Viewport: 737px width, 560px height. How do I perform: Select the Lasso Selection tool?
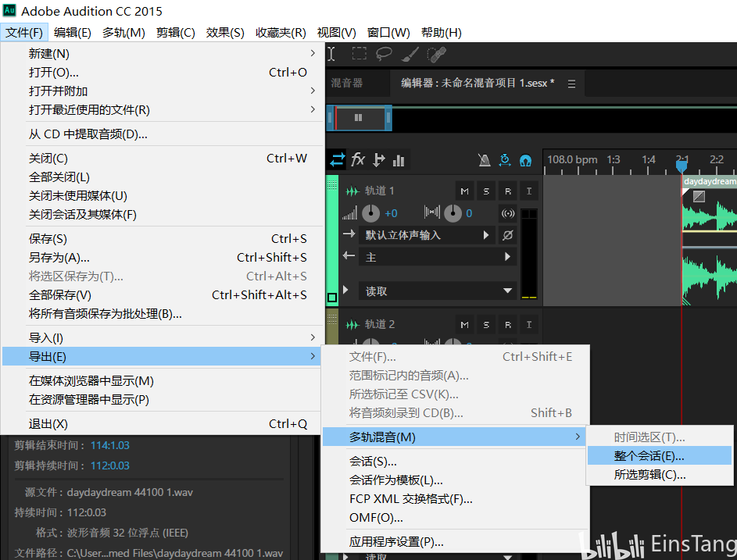click(384, 54)
